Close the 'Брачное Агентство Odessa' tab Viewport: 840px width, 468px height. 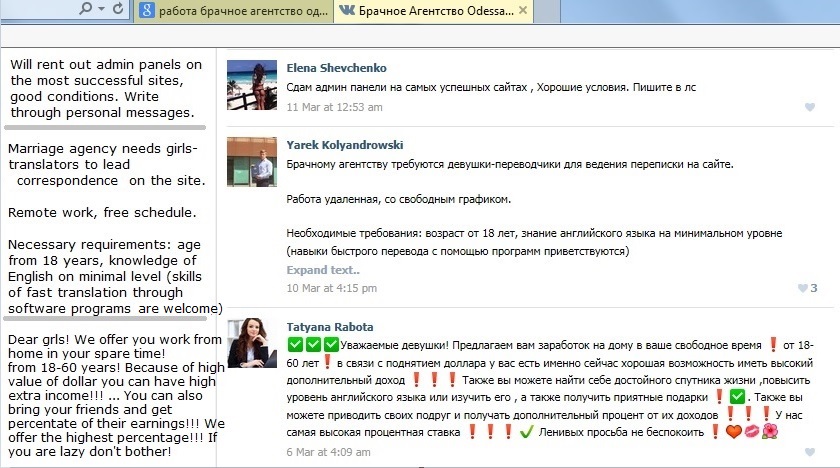[x=523, y=10]
